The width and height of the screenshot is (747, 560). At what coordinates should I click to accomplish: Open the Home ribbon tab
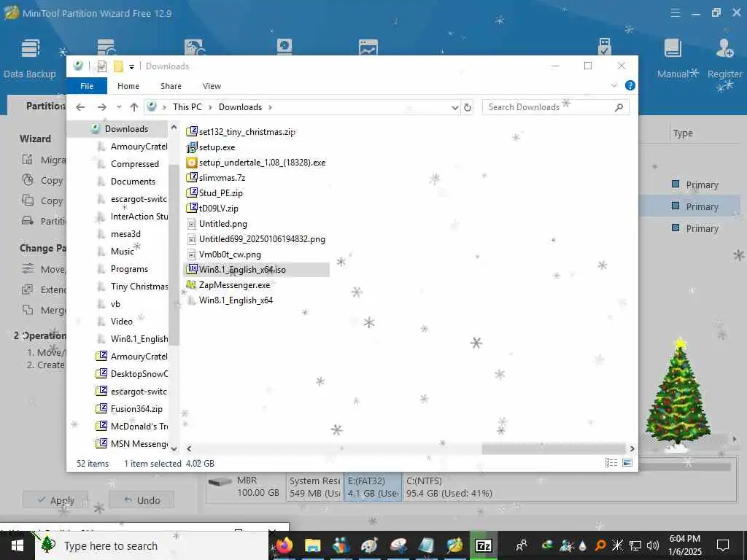pos(128,86)
